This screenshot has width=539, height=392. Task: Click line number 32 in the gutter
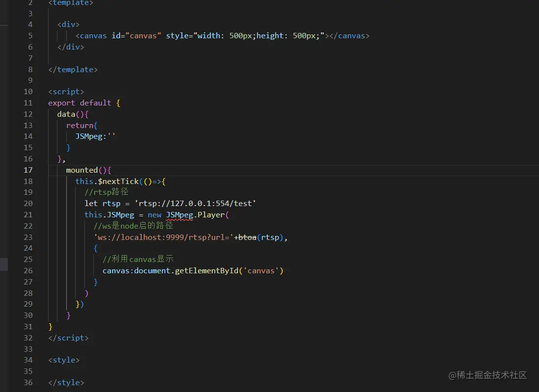click(x=28, y=338)
